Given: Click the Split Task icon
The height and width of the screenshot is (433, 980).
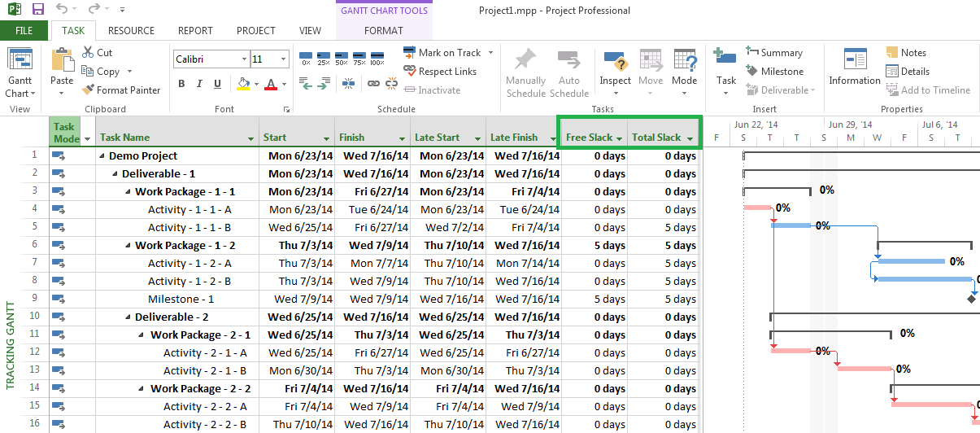Looking at the screenshot, I should click(x=348, y=83).
